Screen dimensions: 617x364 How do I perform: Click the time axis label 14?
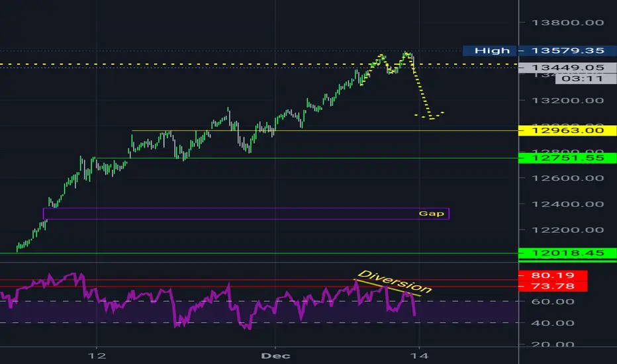[420, 356]
